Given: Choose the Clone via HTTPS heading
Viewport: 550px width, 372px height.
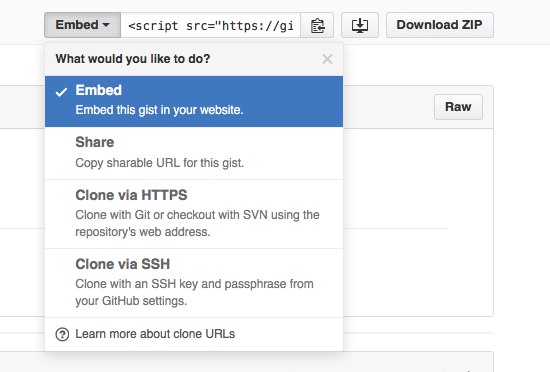Looking at the screenshot, I should [x=131, y=195].
